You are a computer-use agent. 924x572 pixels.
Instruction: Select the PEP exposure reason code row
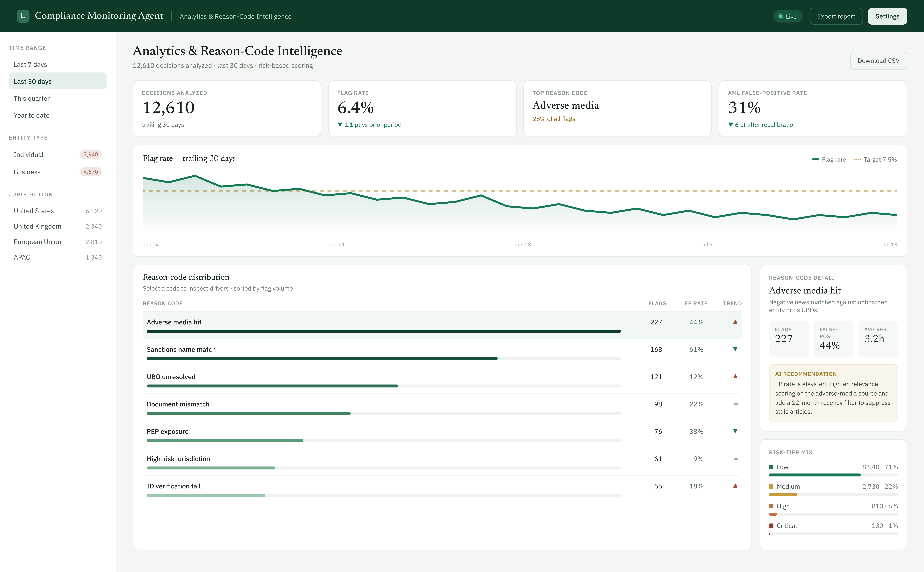tap(442, 434)
